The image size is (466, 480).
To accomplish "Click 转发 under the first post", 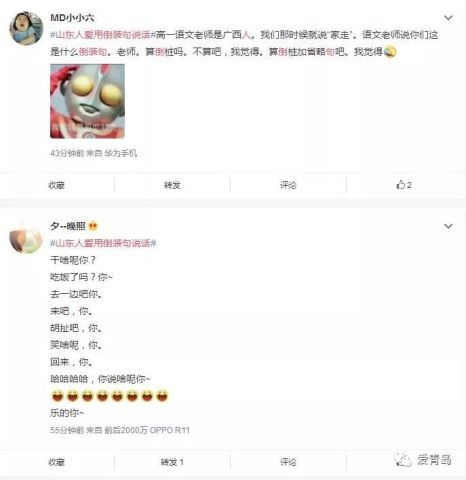I will click(172, 185).
